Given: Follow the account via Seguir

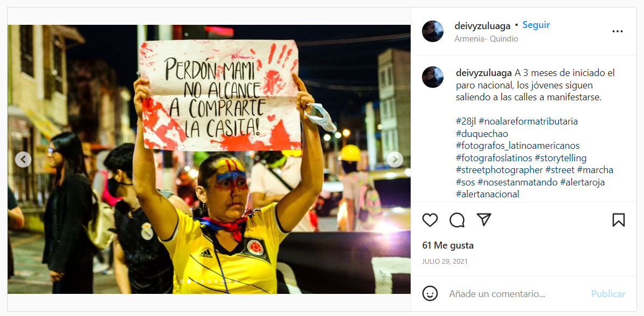Looking at the screenshot, I should (536, 25).
